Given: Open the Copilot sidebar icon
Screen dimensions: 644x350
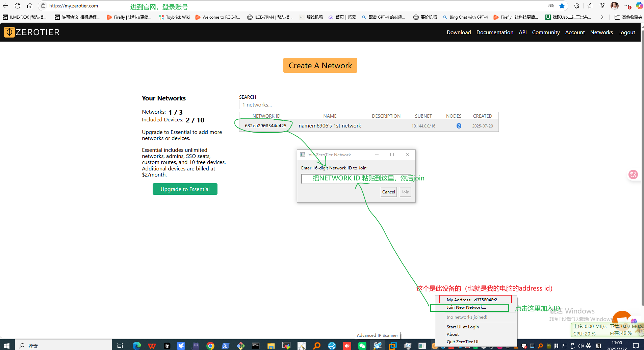Looking at the screenshot, I should [639, 6].
